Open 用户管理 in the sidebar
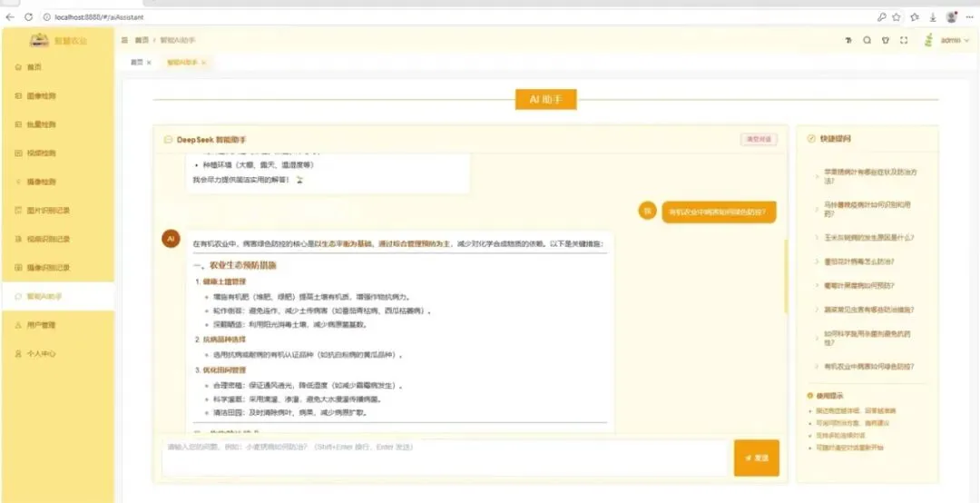980x503 pixels. coord(56,325)
